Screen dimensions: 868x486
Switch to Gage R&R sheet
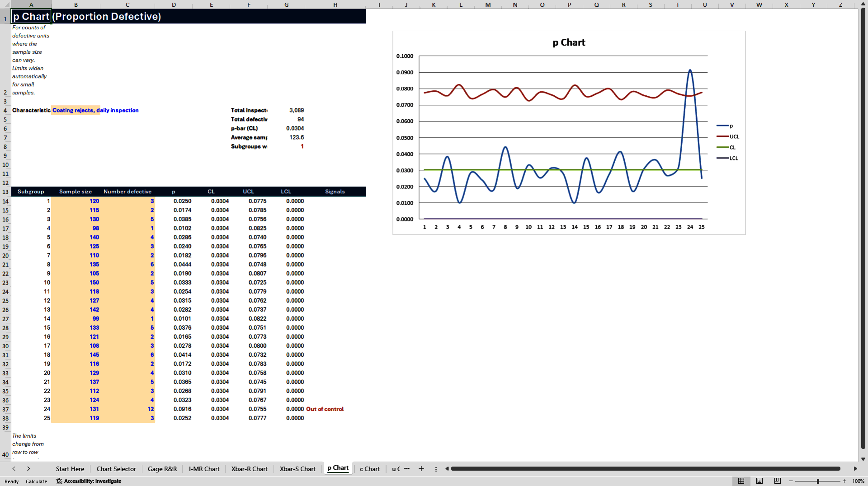click(x=162, y=469)
